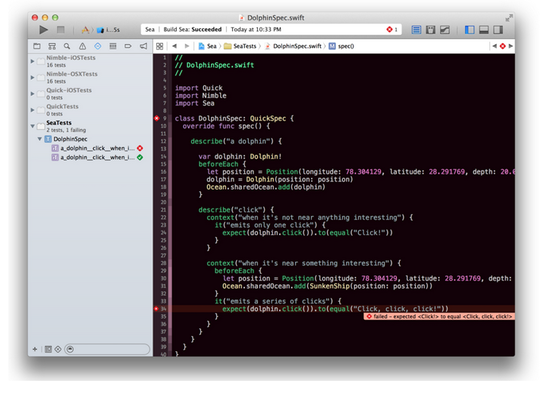The width and height of the screenshot is (550, 399).
Task: Open the related items grid icon
Action: pos(160,46)
